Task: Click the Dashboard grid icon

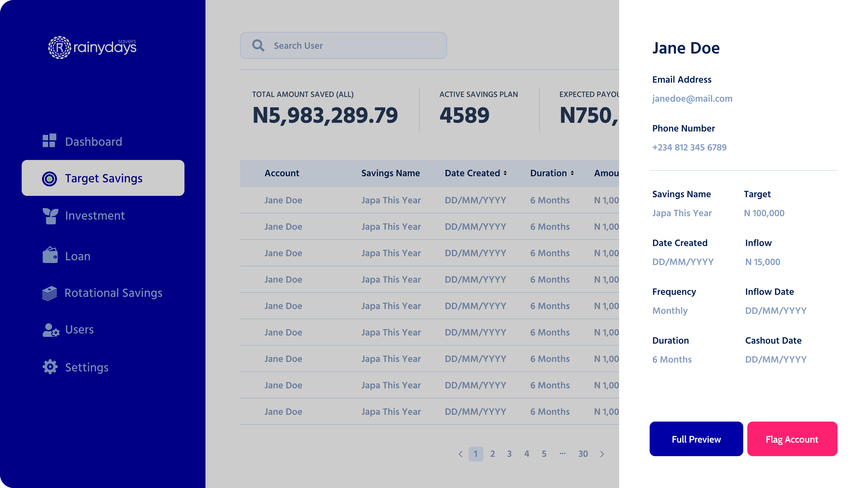Action: [49, 141]
